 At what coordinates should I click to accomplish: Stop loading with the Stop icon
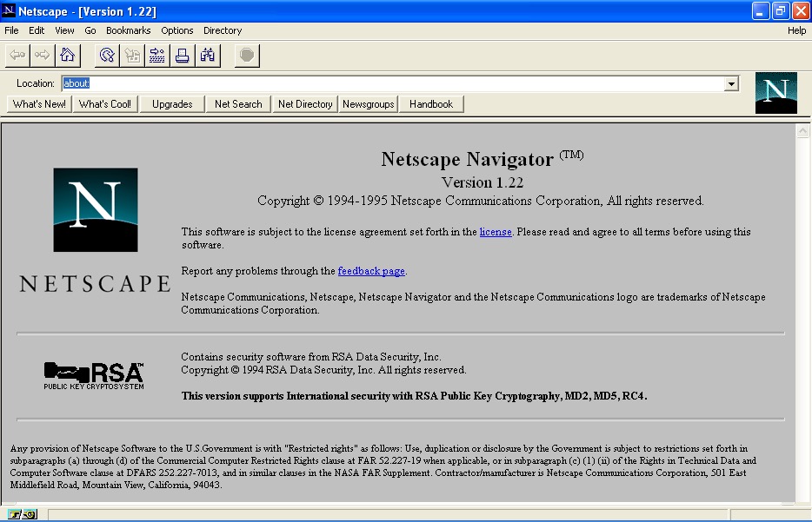click(x=247, y=56)
